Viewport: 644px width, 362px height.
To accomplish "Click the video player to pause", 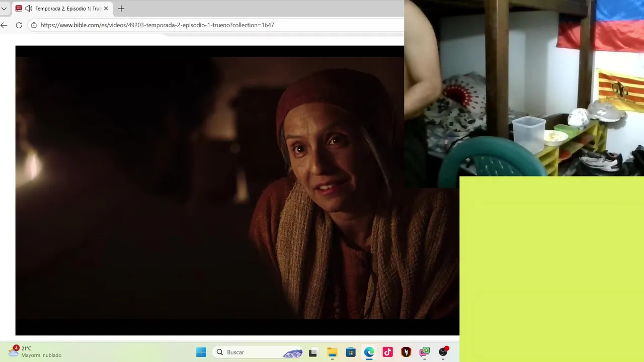I will click(237, 190).
